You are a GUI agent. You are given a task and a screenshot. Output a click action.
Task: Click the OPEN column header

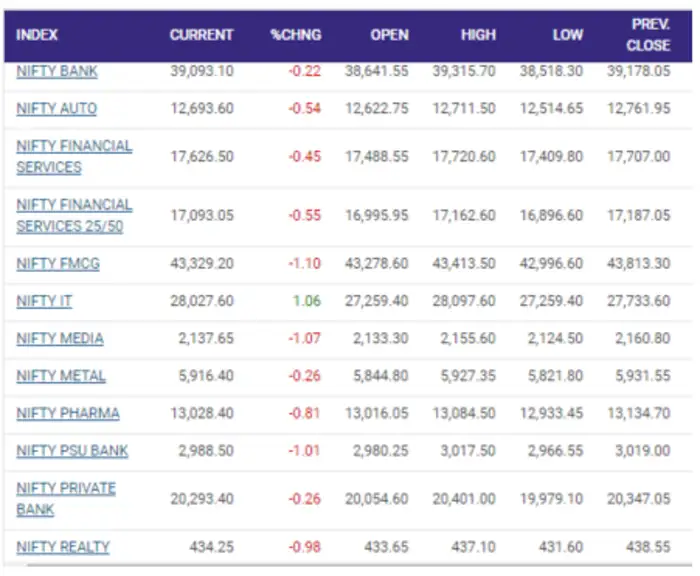pos(389,35)
